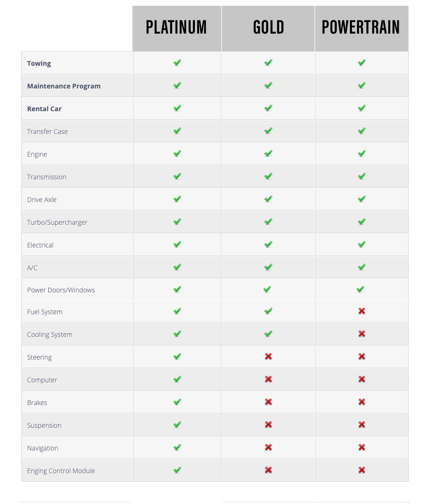
Task: Click the Gold checkmark for Cooling System
Action: (268, 334)
